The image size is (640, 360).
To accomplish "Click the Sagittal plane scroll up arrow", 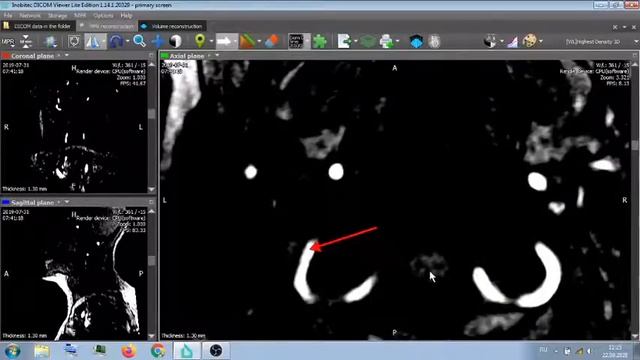I will tap(152, 211).
